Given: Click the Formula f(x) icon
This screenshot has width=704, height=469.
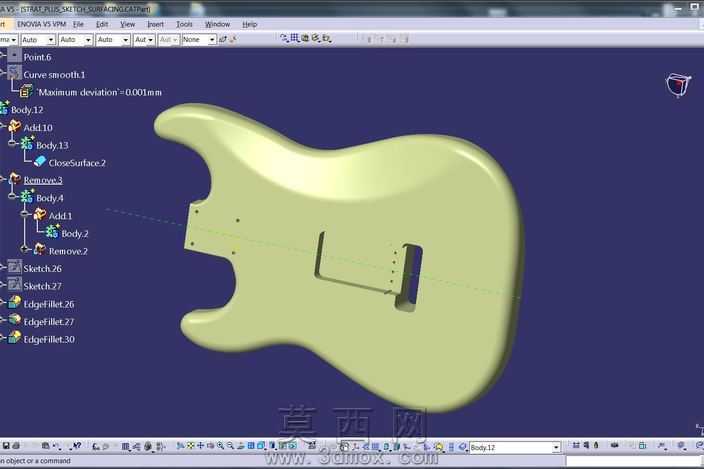Looking at the screenshot, I should (95, 446).
